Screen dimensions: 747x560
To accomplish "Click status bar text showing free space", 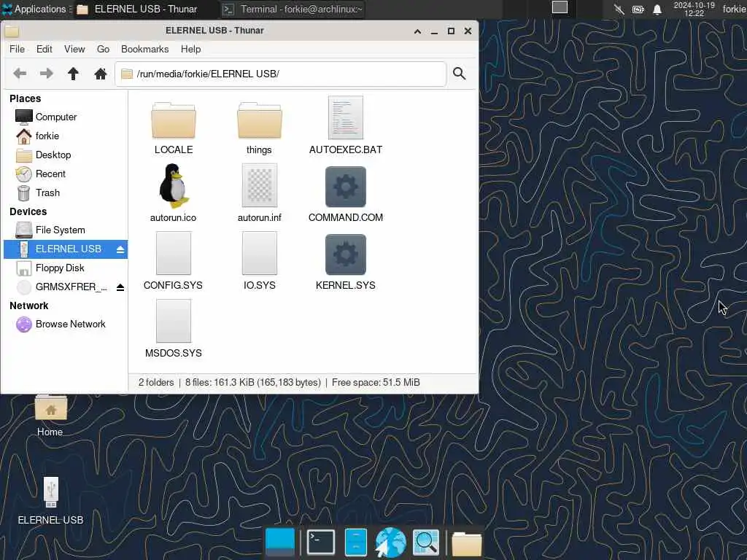I will 376,382.
